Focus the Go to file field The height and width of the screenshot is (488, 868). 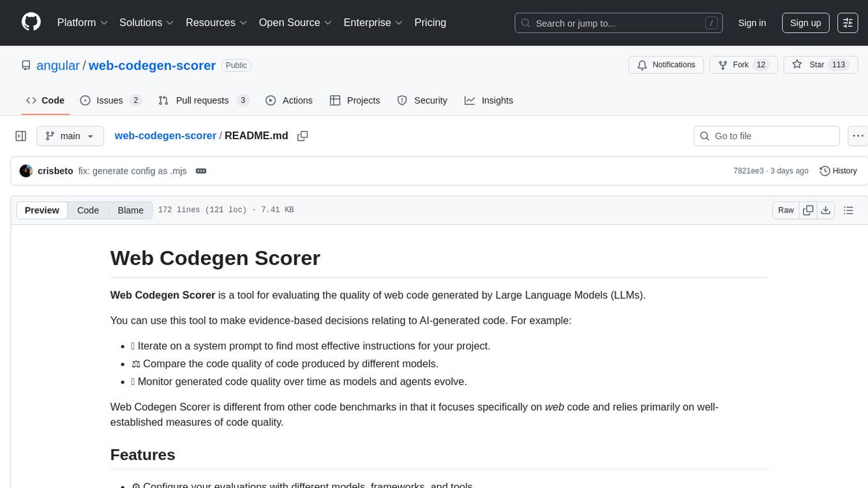click(767, 136)
